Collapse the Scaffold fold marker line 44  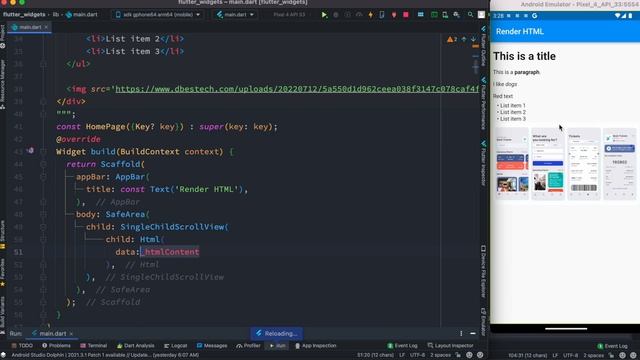pyautogui.click(x=43, y=164)
